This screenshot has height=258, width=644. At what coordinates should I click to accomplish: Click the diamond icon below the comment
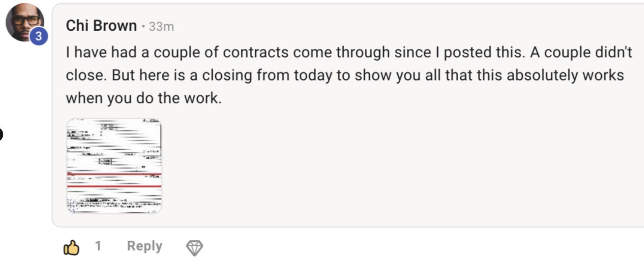[x=194, y=248]
